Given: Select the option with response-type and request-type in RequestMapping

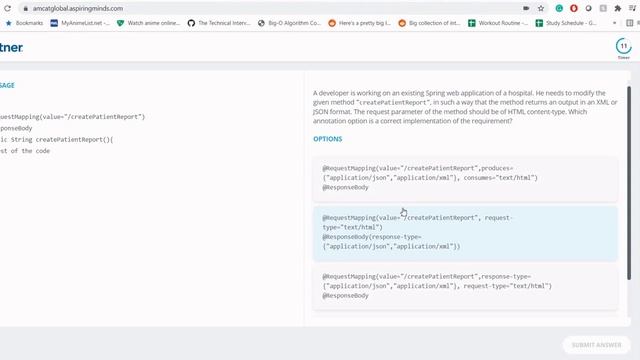Looking at the screenshot, I should (x=465, y=287).
